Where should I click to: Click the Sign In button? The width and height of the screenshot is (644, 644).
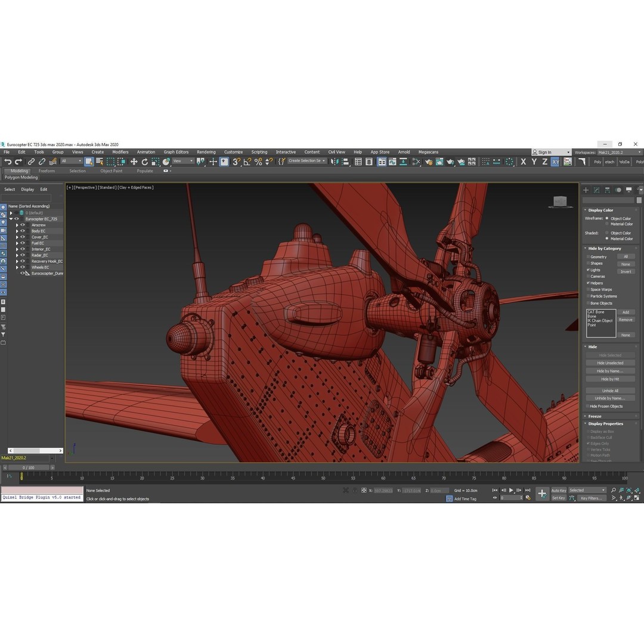click(551, 152)
